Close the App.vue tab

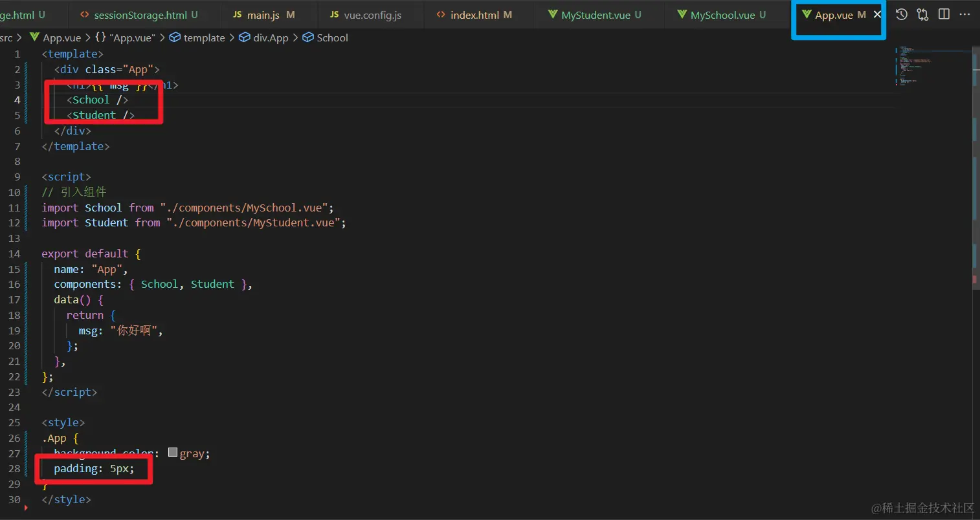pos(877,14)
